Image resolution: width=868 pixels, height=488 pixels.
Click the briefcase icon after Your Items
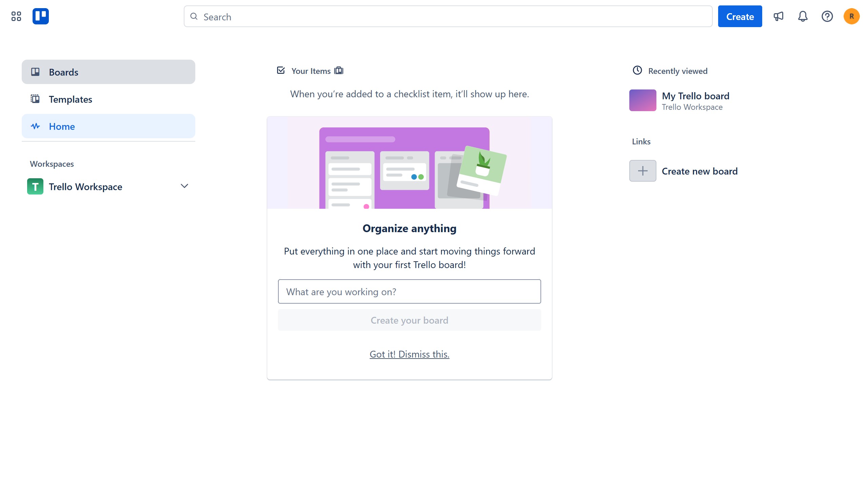339,70
